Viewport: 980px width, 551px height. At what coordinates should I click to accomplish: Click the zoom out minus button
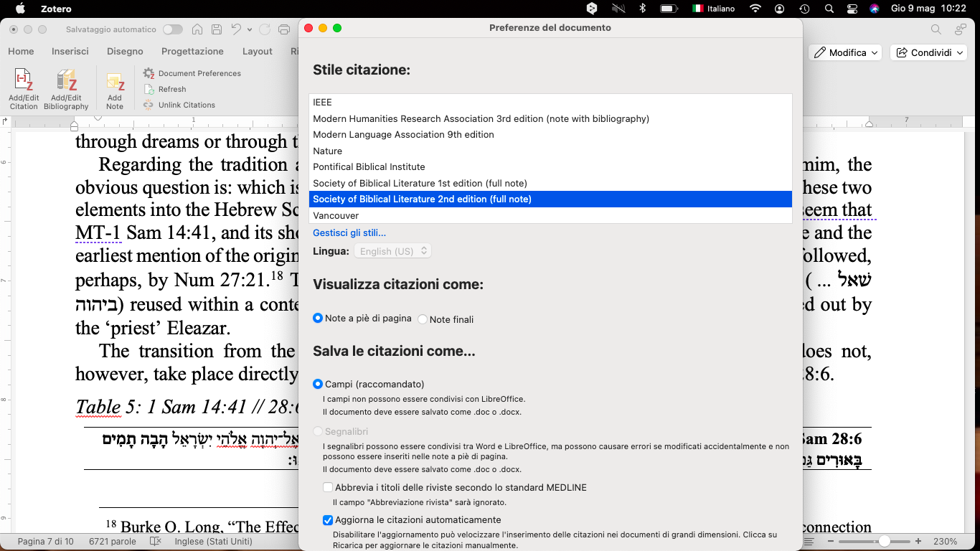830,542
